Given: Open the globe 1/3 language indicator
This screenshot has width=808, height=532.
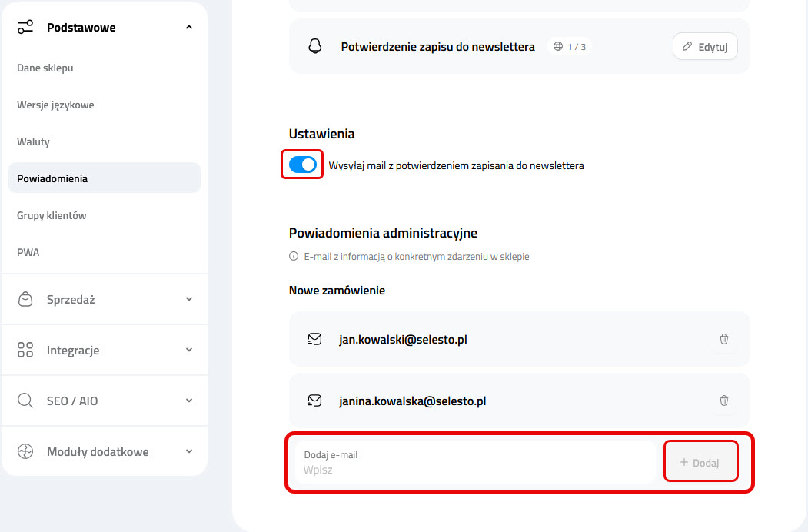Looking at the screenshot, I should 569,46.
